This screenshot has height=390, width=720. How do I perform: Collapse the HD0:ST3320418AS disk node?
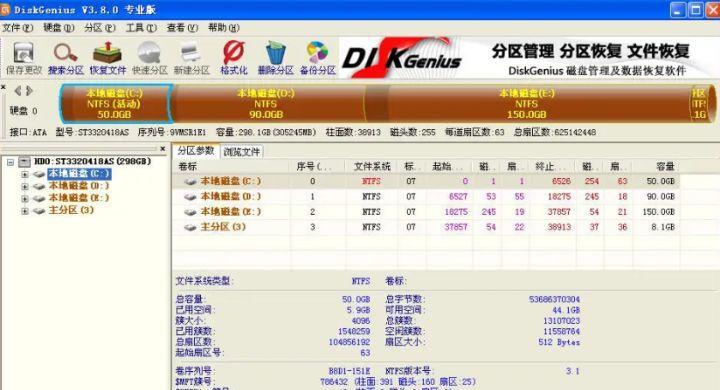click(x=10, y=162)
